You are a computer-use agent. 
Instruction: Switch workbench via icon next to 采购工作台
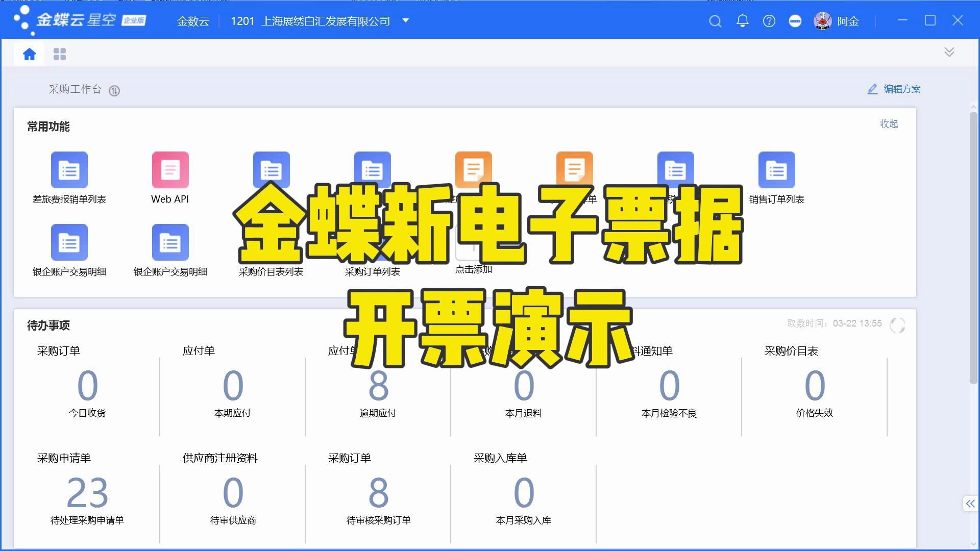coord(114,90)
